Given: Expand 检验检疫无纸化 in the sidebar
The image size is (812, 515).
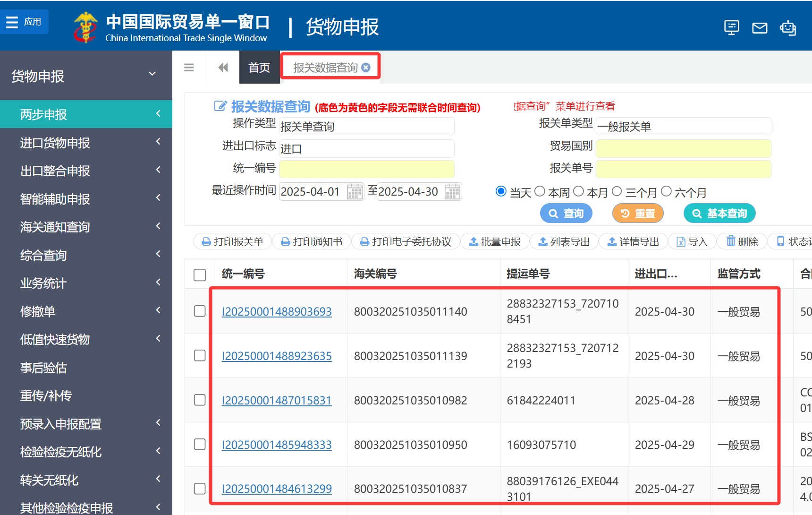Looking at the screenshot, I should click(86, 452).
